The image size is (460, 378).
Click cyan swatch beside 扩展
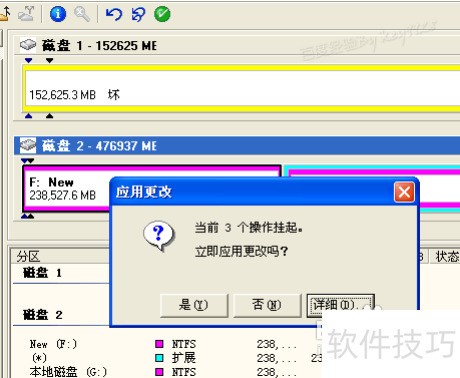pos(160,358)
